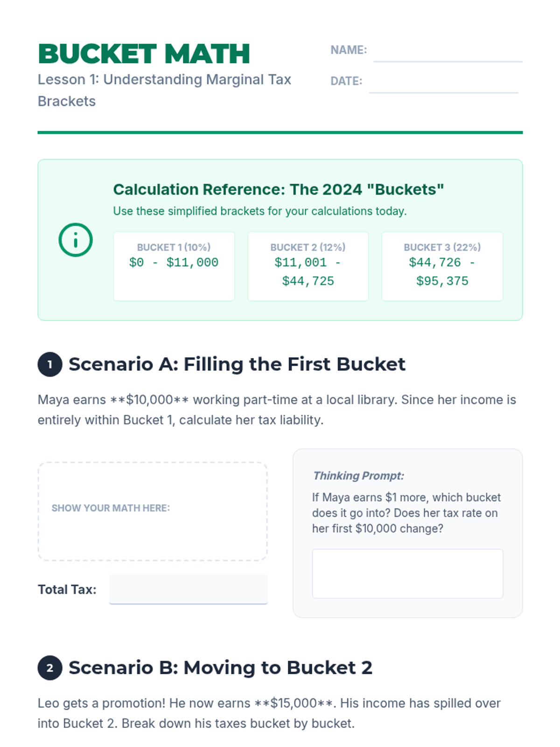Image resolution: width=560 pixels, height=747 pixels.
Task: Click the number 1 badge beside Scenario A
Action: pos(50,364)
